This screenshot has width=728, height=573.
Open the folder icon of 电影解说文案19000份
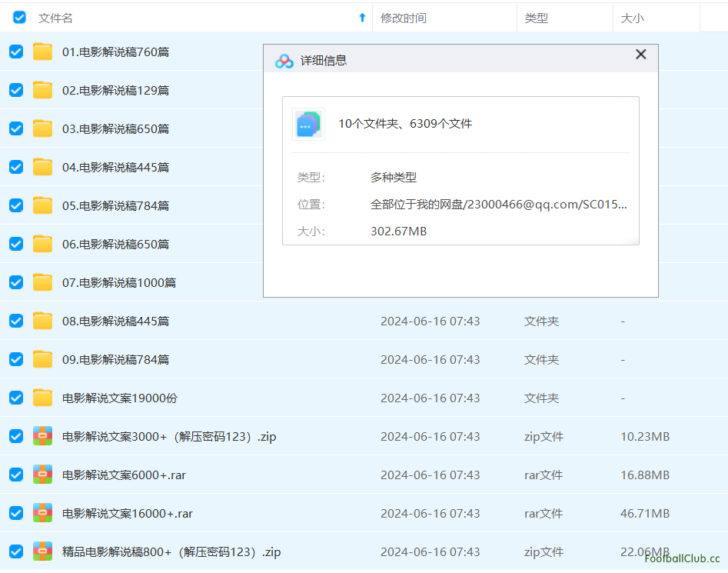(42, 398)
